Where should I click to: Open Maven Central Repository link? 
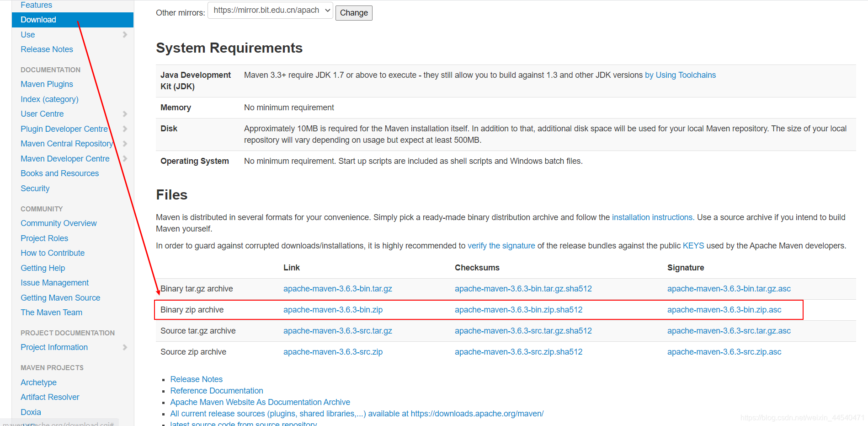(x=67, y=144)
